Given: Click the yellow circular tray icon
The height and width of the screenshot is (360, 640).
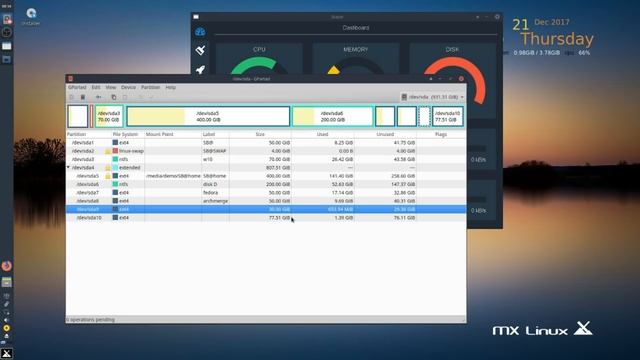Looking at the screenshot, I should (x=7, y=328).
